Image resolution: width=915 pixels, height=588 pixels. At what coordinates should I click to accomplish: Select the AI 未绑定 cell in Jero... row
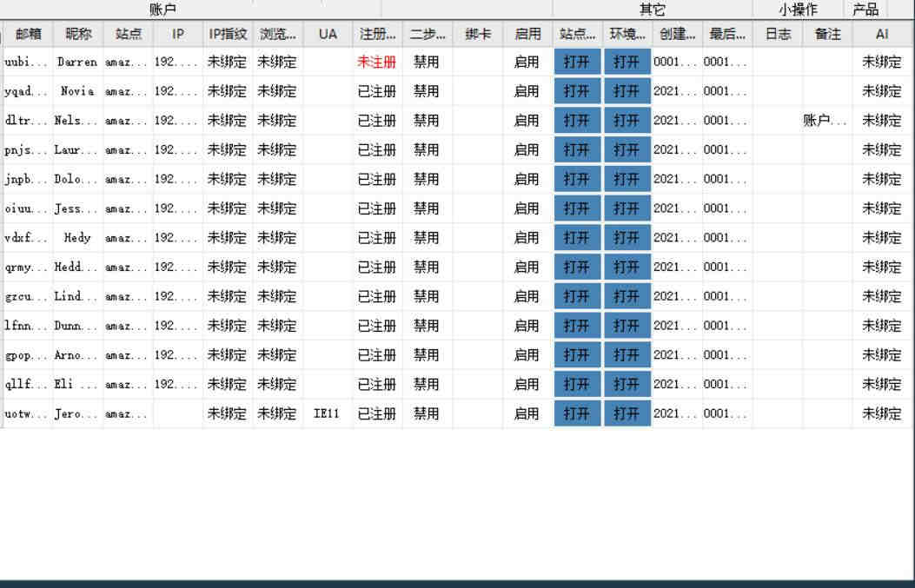(882, 413)
